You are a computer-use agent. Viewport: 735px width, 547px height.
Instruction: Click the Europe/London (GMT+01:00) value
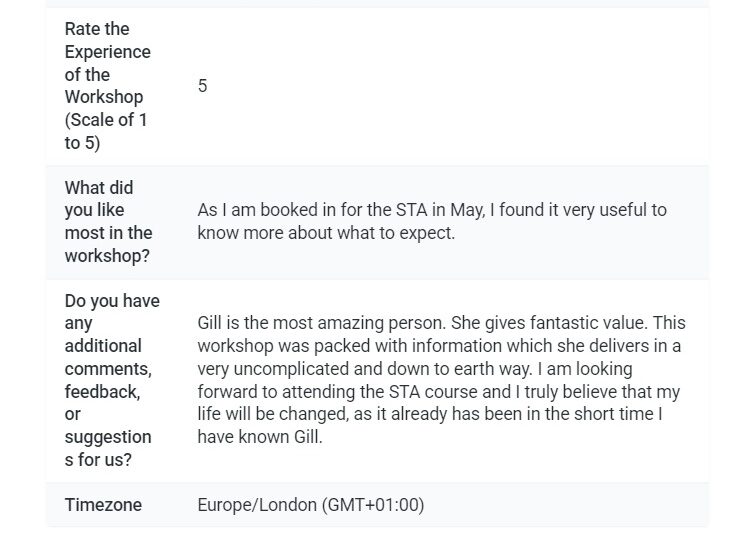coord(311,505)
